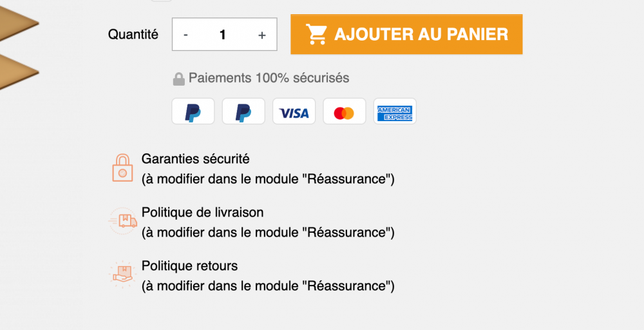
Task: Click the shopping cart icon on the orange button
Action: (317, 34)
